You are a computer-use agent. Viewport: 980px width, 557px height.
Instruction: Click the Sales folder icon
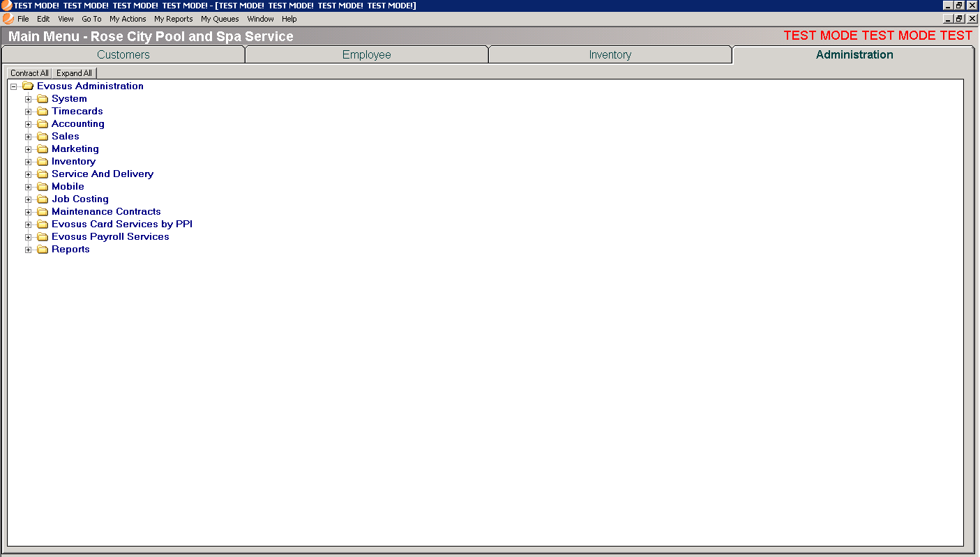(43, 137)
